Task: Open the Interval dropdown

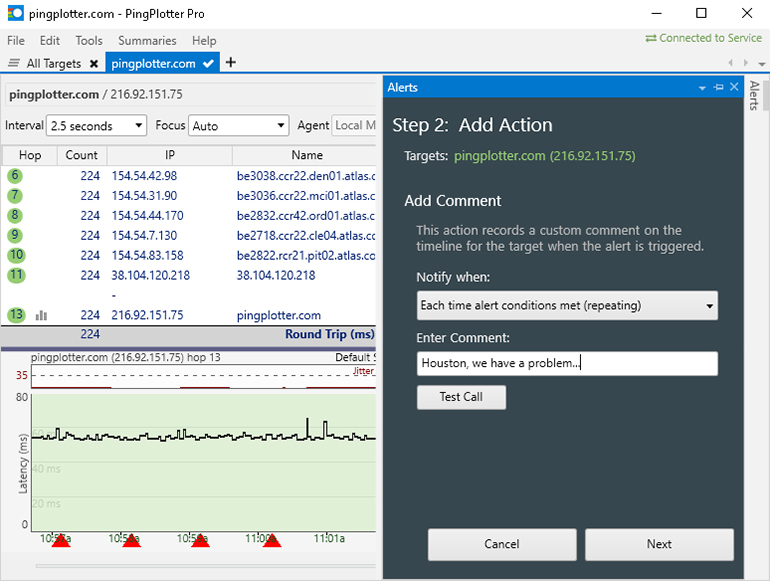Action: [x=97, y=126]
